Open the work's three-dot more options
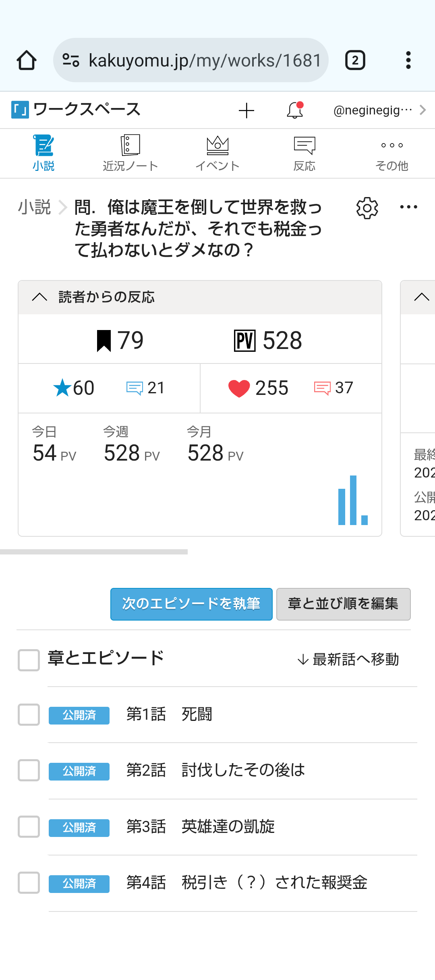 [x=408, y=207]
